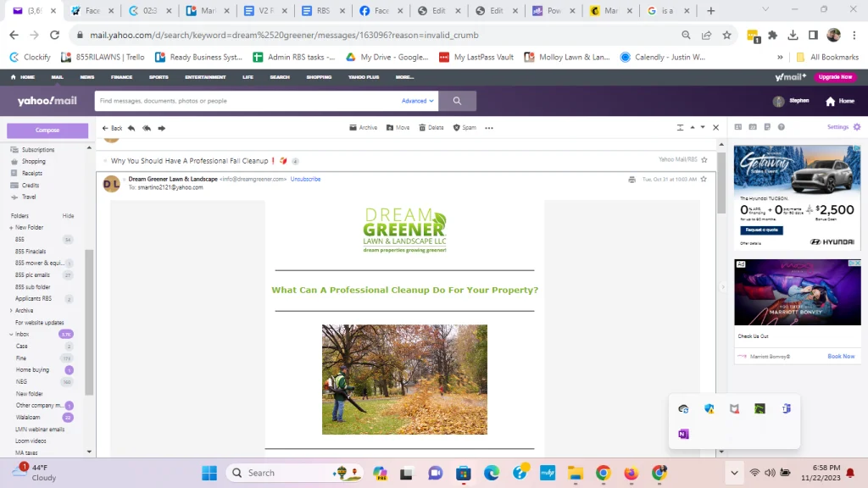Open Firefox from the taskbar
Image resolution: width=868 pixels, height=488 pixels.
631,473
